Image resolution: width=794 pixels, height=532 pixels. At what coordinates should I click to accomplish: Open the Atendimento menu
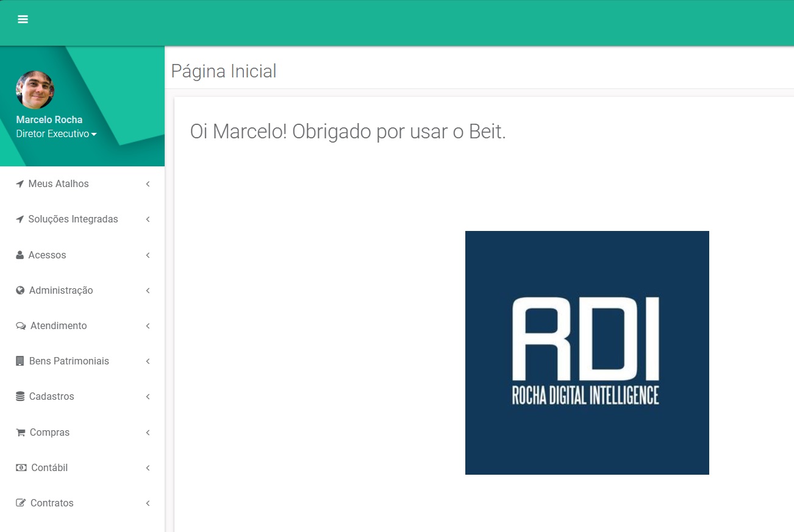tap(82, 326)
